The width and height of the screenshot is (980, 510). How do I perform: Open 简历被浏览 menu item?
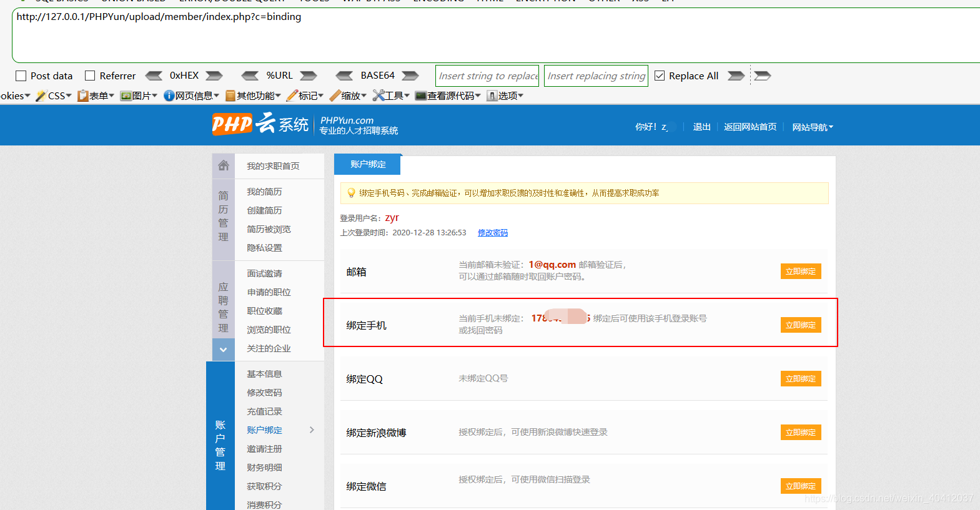pos(269,229)
